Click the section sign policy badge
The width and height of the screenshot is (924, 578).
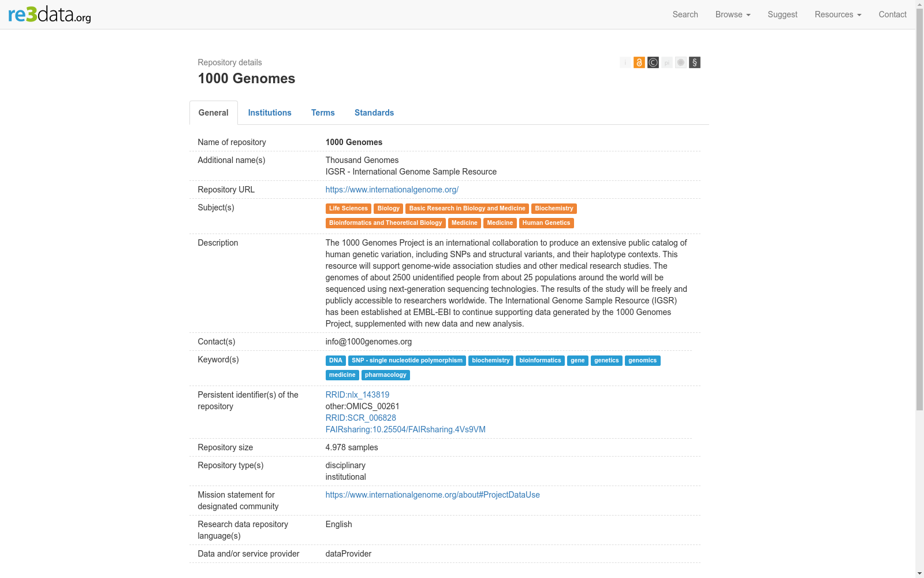coord(695,62)
